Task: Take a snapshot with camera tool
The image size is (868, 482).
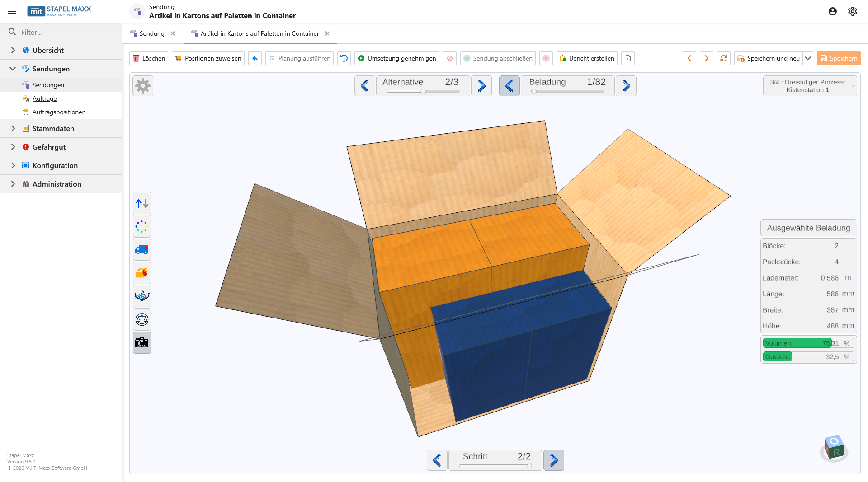Action: pos(142,343)
